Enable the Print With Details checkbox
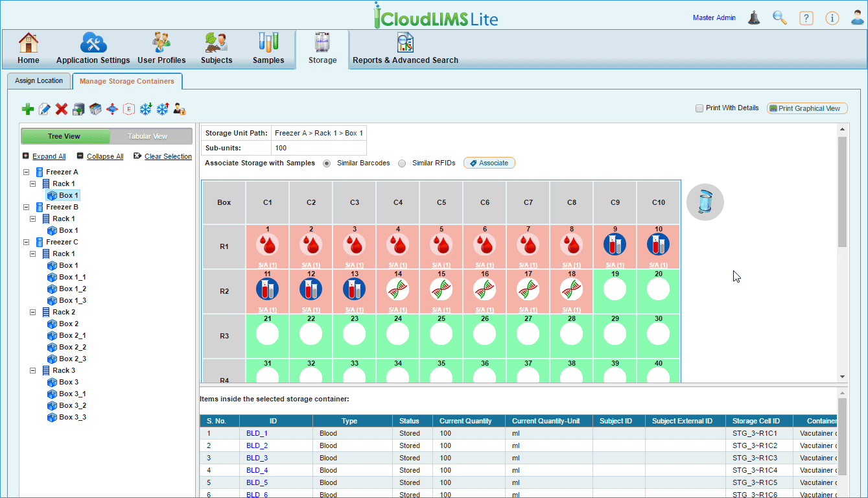868x498 pixels. 698,108
